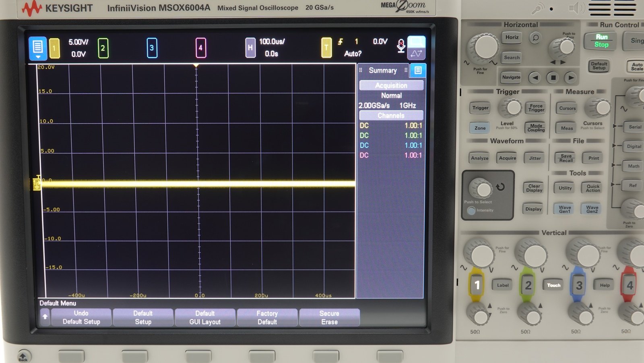The image size is (644, 363).
Task: Click the Auto Scale button
Action: [636, 66]
